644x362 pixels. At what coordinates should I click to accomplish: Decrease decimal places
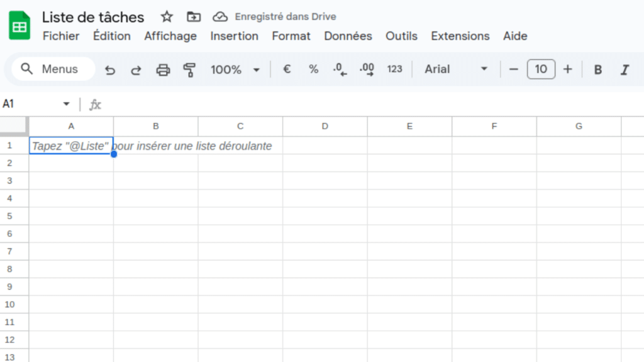coord(340,69)
